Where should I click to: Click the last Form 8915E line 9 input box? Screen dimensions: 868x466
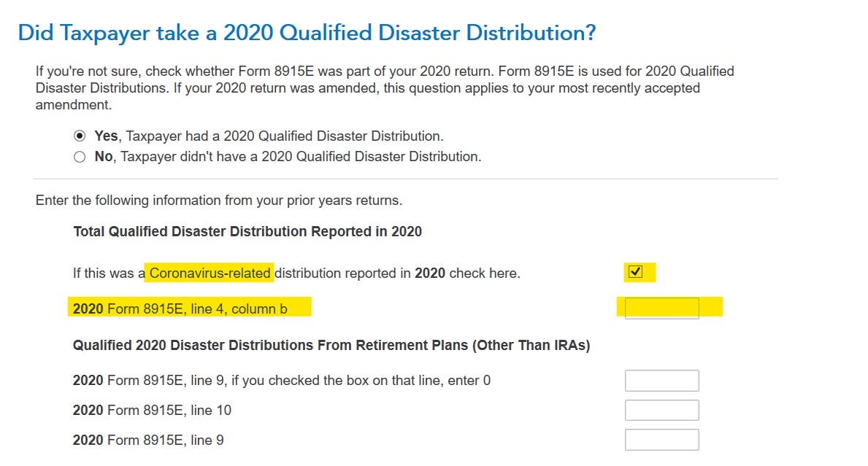click(x=661, y=440)
